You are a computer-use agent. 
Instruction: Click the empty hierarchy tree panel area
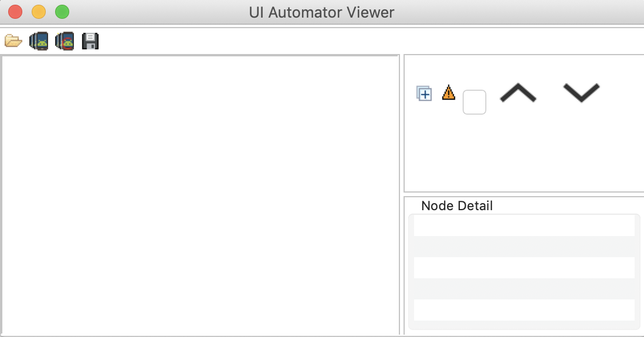point(524,153)
